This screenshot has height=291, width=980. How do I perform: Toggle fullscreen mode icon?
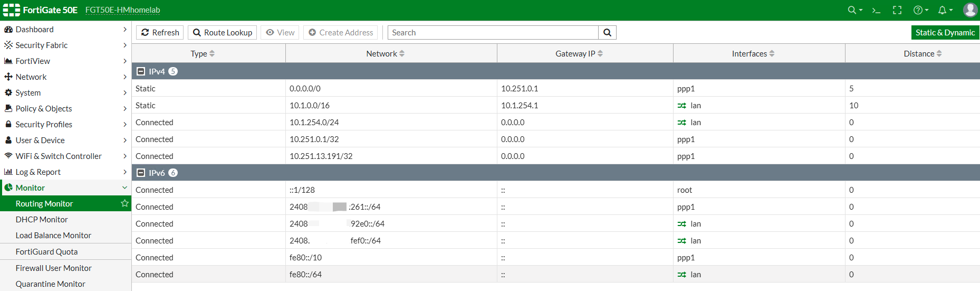coord(897,10)
